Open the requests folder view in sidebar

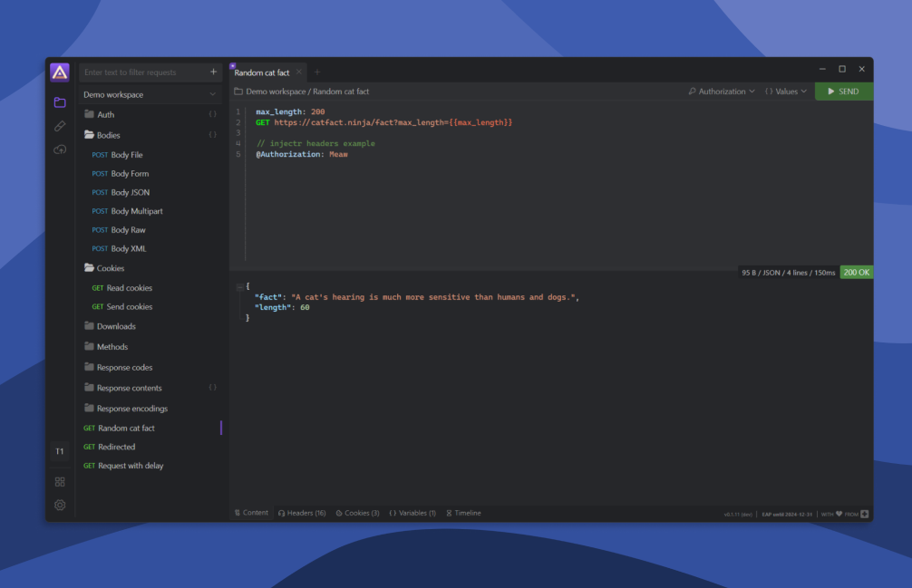[60, 102]
